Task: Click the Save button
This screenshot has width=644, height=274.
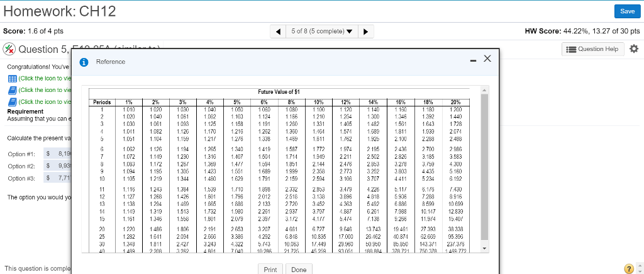Action: coord(627,12)
